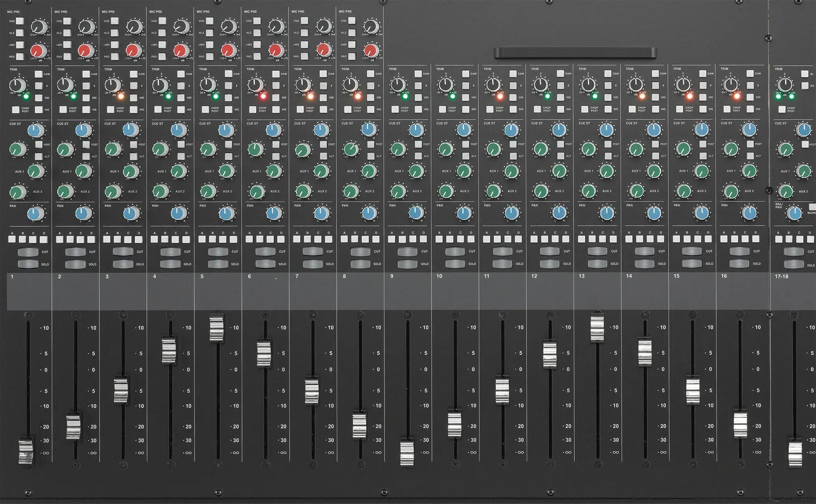The width and height of the screenshot is (816, 504).
Task: Toggle the MONO button on channel 17-18
Action: [812, 207]
